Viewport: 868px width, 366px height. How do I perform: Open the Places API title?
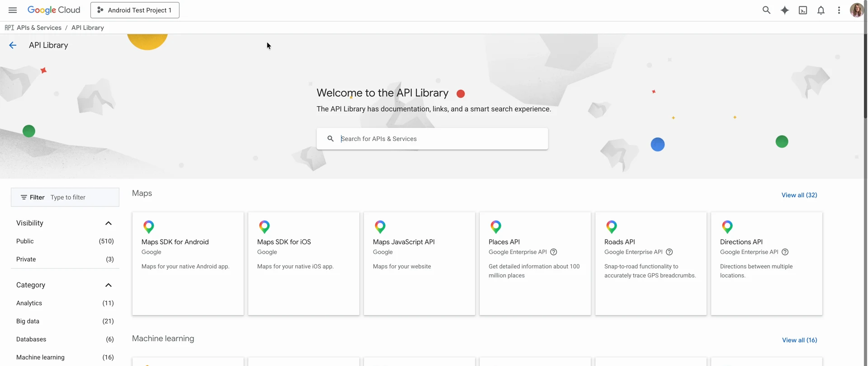tap(504, 242)
